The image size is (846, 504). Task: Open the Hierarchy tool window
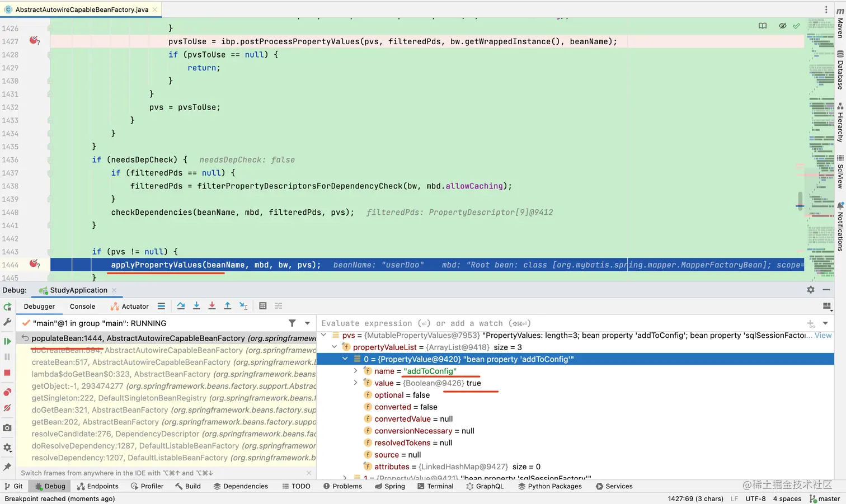pyautogui.click(x=840, y=122)
